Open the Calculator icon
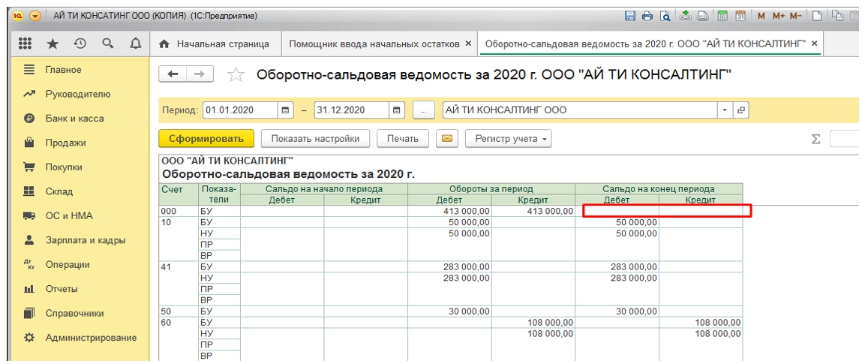Image resolution: width=868 pixels, height=364 pixels. click(x=722, y=16)
